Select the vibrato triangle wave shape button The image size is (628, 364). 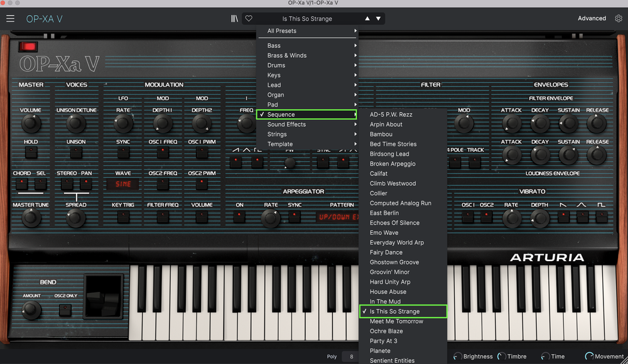582,217
